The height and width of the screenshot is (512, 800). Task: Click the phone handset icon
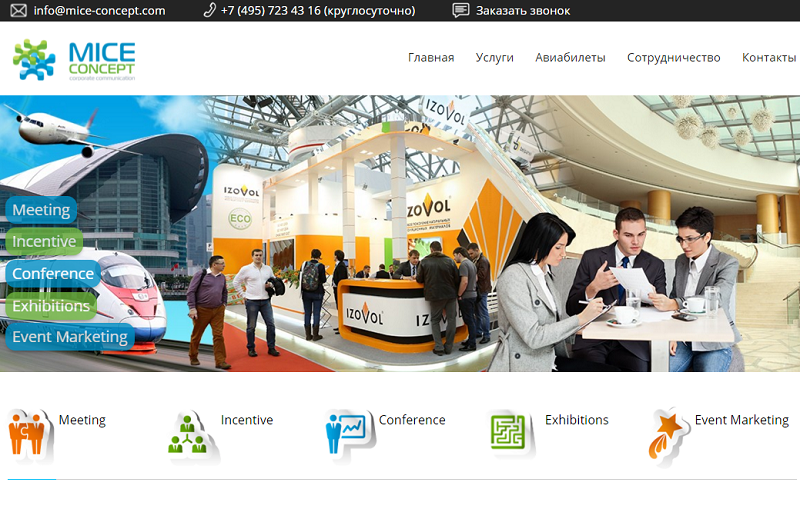(x=209, y=10)
